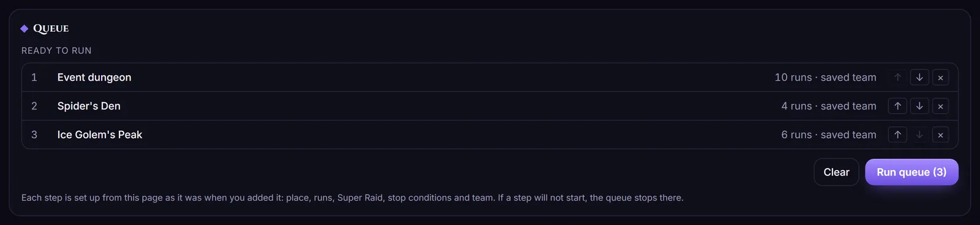Select the Ice Golem's Peak queue entry
The width and height of the screenshot is (980, 225).
(x=490, y=135)
